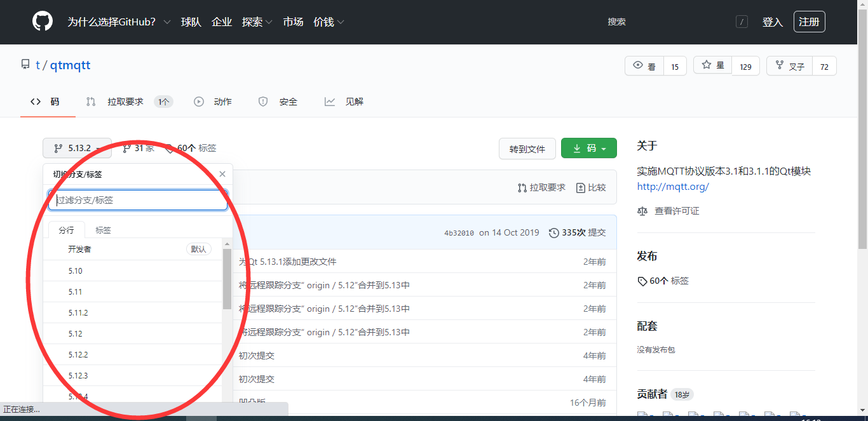Open the 129 stargazers count
868x421 pixels.
[745, 66]
